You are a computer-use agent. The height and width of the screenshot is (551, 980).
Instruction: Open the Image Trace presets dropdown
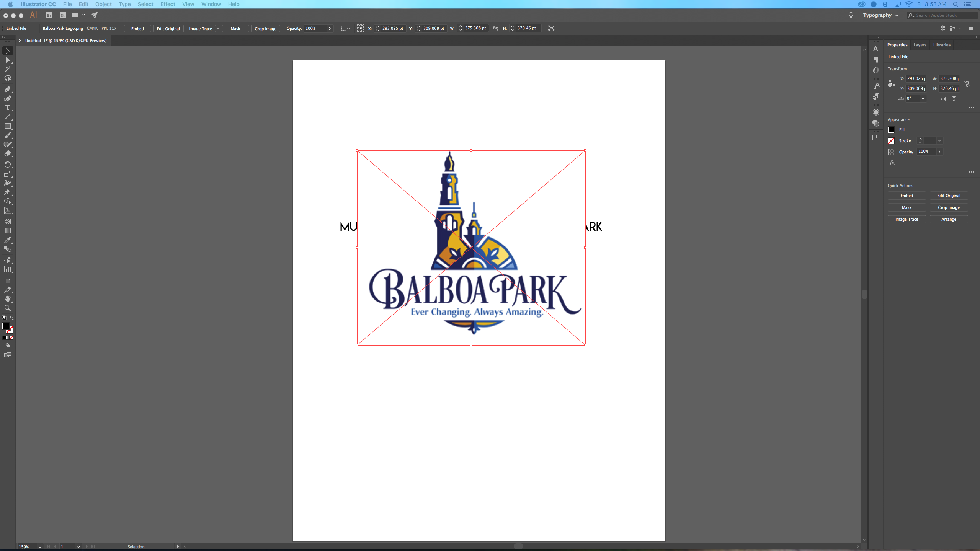218,29
